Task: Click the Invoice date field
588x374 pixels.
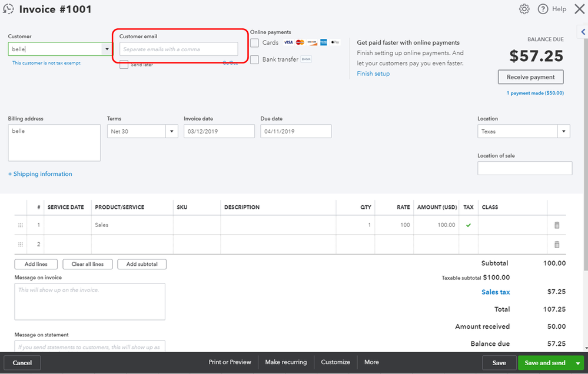Action: click(x=219, y=131)
